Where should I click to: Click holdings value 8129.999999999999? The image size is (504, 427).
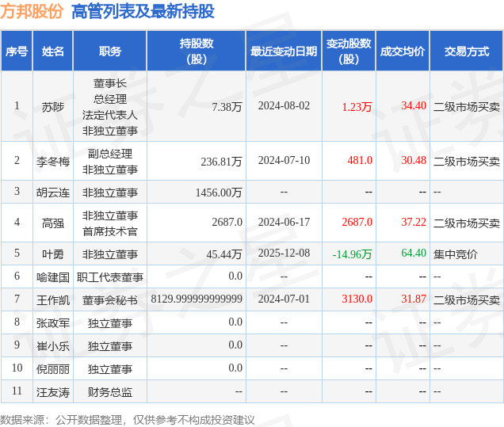[197, 299]
